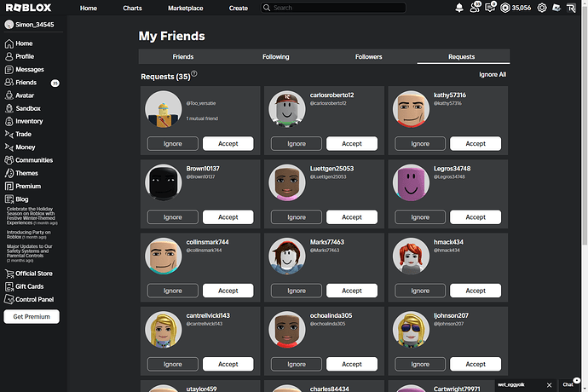Accept request from Marks77463

coord(352,291)
